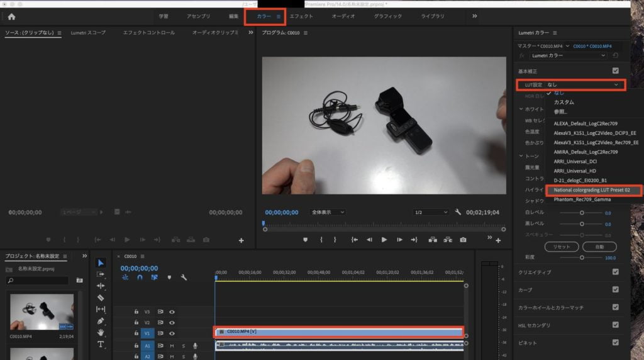Screen dimensions: 644x360
Task: Click the Export Frame camera icon
Action: point(463,240)
